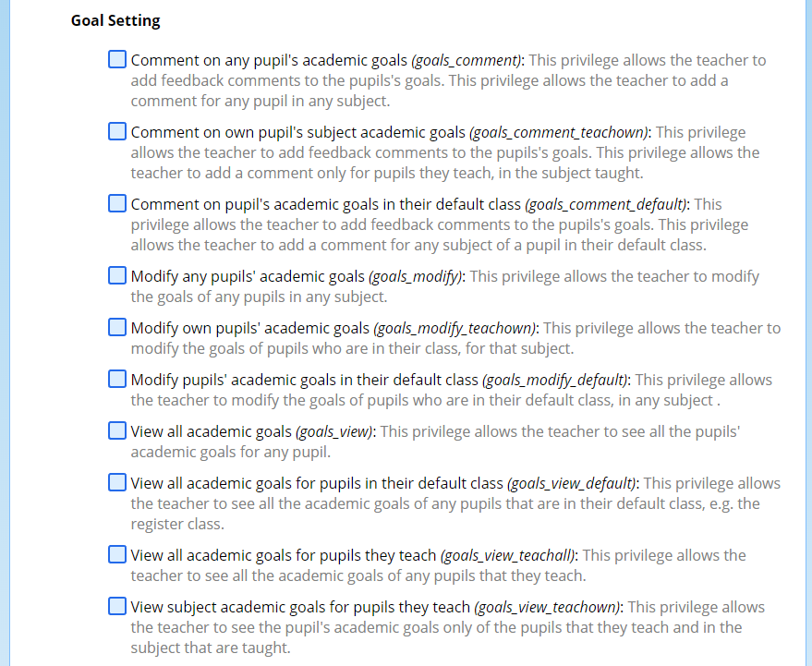Toggle the goals_view_teachown checkbox
812x666 pixels.
(x=117, y=606)
